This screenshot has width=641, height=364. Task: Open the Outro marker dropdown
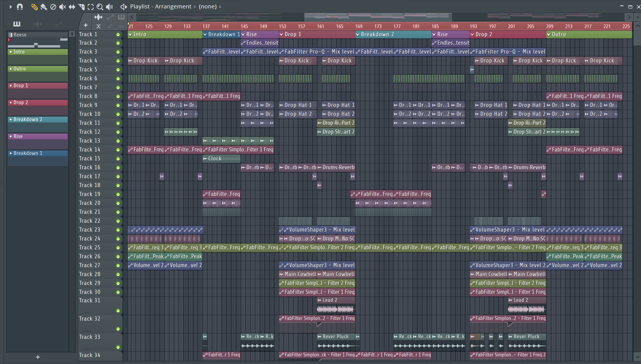coord(549,34)
